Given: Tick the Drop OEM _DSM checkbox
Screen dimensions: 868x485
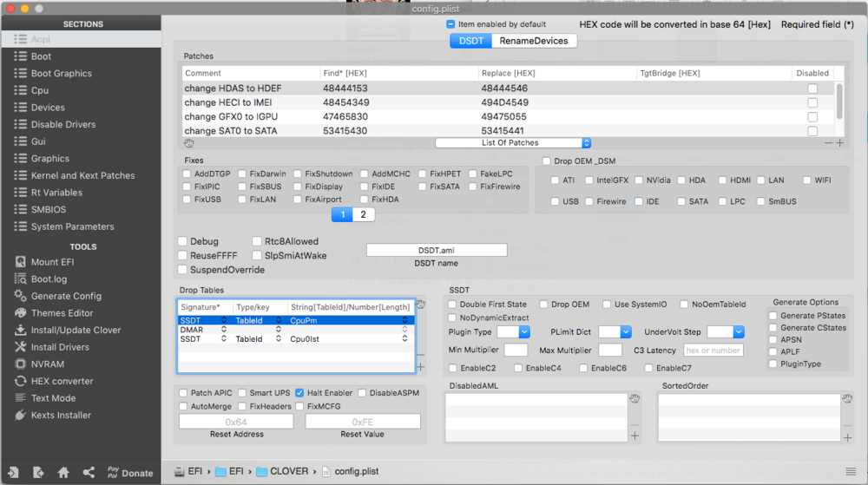Looking at the screenshot, I should [x=546, y=161].
